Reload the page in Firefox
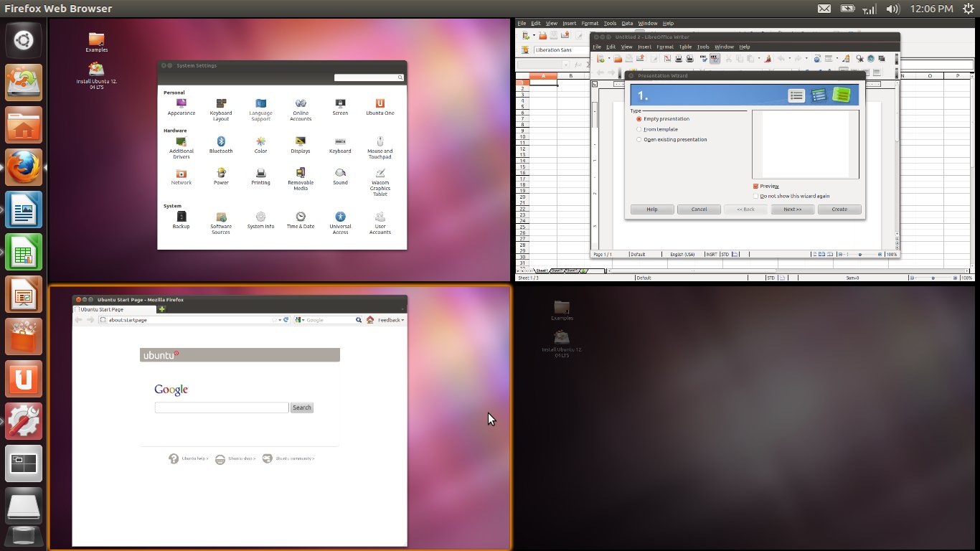The width and height of the screenshot is (980, 551). coord(286,320)
